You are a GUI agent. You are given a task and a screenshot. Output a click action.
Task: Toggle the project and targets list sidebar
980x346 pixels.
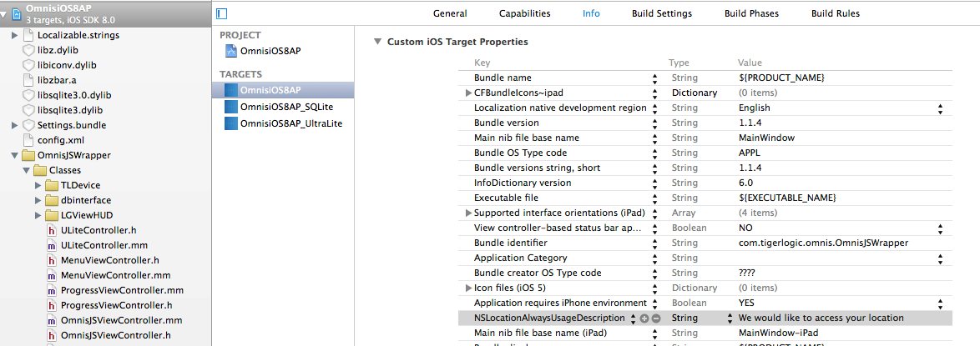[221, 13]
